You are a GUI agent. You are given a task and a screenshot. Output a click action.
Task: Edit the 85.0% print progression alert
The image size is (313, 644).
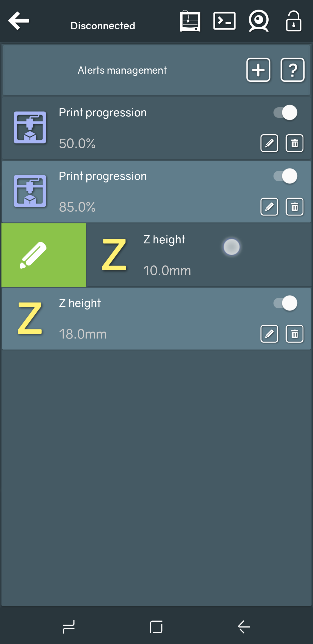point(269,207)
